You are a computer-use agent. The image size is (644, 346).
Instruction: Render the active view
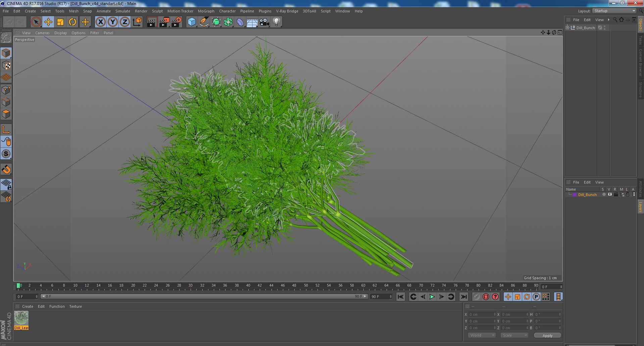pos(152,22)
